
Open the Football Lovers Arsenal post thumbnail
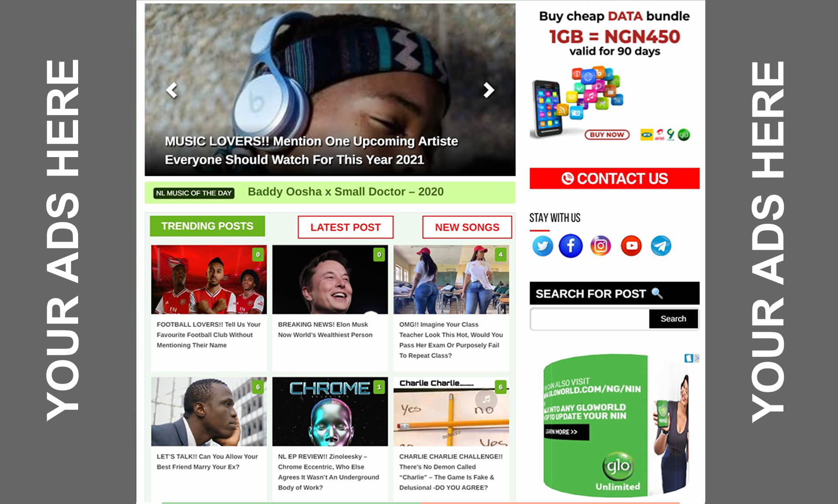(x=209, y=279)
